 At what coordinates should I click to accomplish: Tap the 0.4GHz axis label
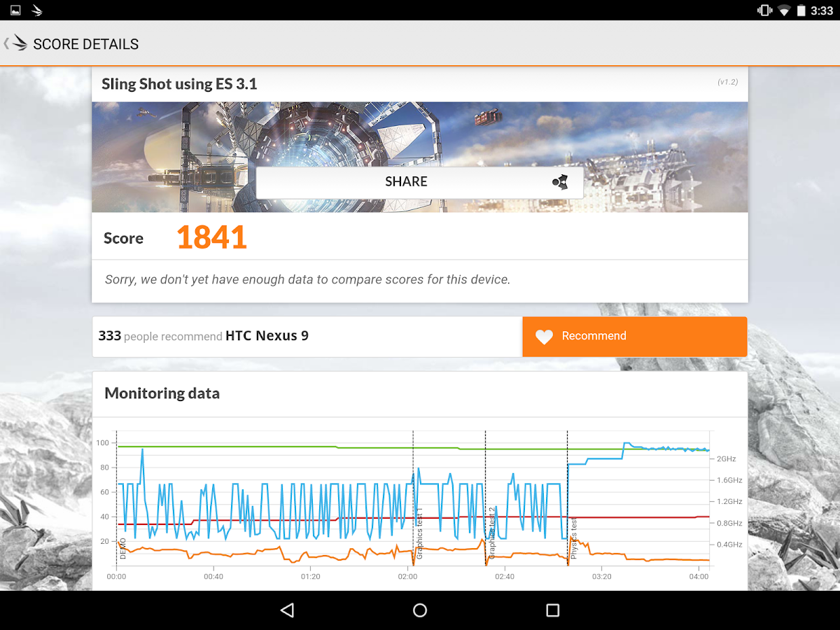[x=729, y=545]
